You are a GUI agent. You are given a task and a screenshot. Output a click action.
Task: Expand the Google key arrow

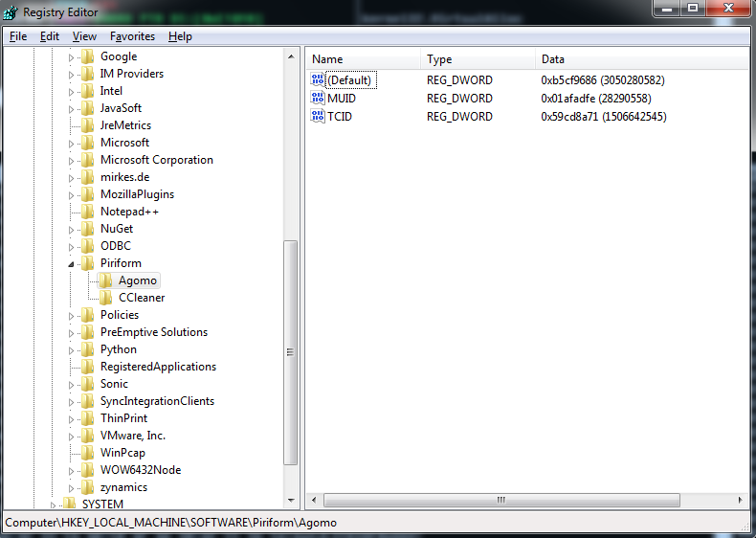tap(72, 57)
